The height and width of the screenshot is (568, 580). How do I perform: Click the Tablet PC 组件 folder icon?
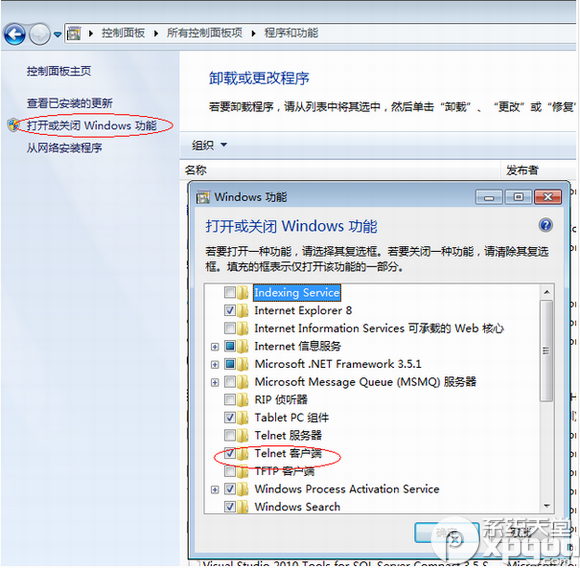pyautogui.click(x=243, y=417)
